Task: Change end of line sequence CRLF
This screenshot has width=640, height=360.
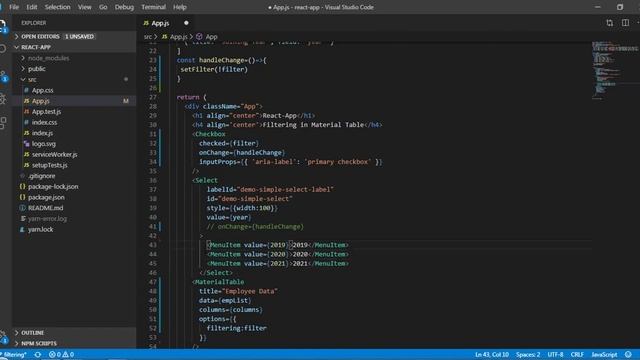Action: (577, 354)
